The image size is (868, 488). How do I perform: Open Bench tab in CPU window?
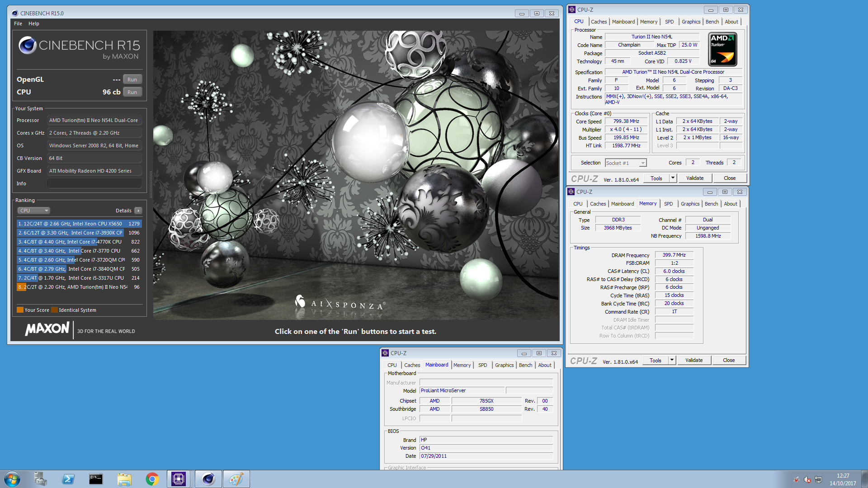click(712, 22)
